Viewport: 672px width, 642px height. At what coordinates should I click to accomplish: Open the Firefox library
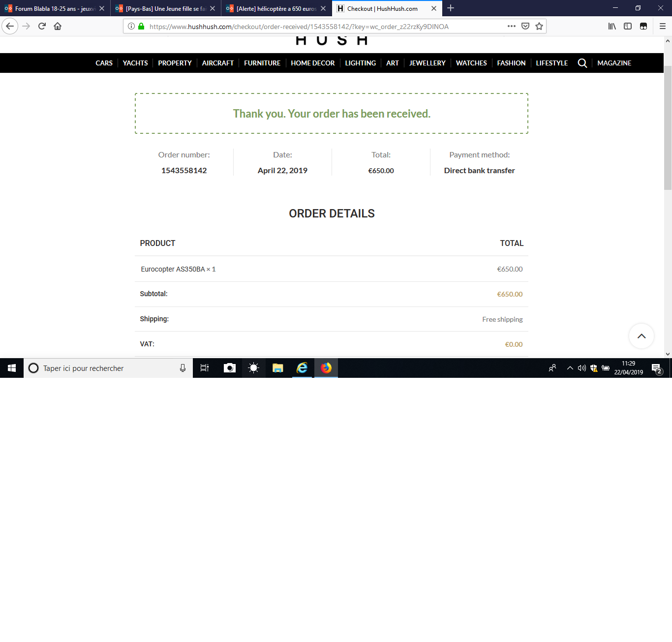(612, 26)
